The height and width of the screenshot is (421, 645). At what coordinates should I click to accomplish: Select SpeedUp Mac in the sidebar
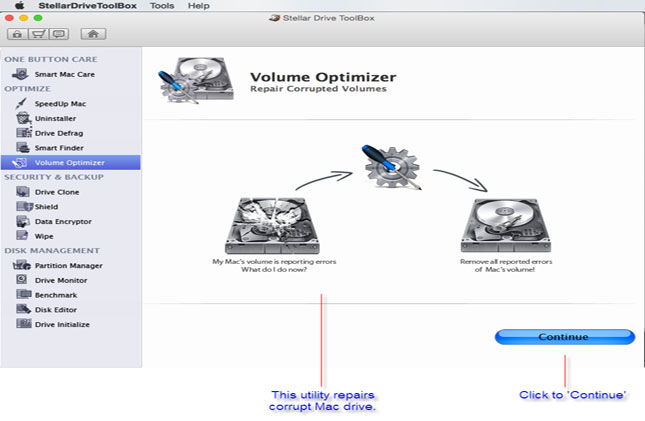point(60,104)
